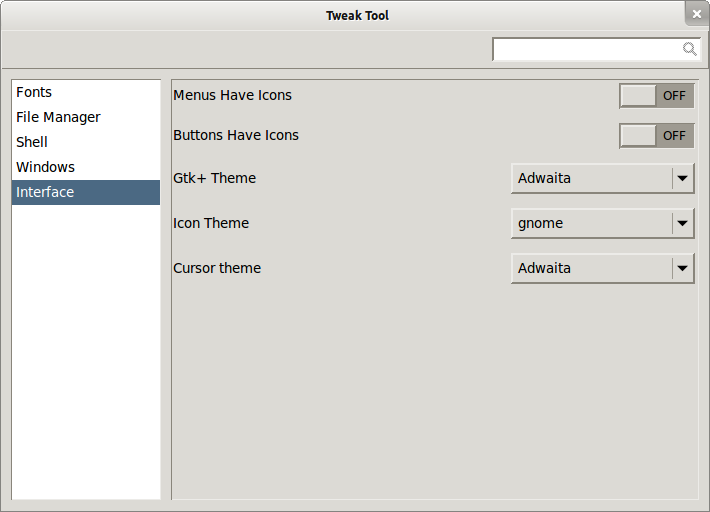Click the Adwaita Gtk+ Theme combo box

pyautogui.click(x=592, y=179)
